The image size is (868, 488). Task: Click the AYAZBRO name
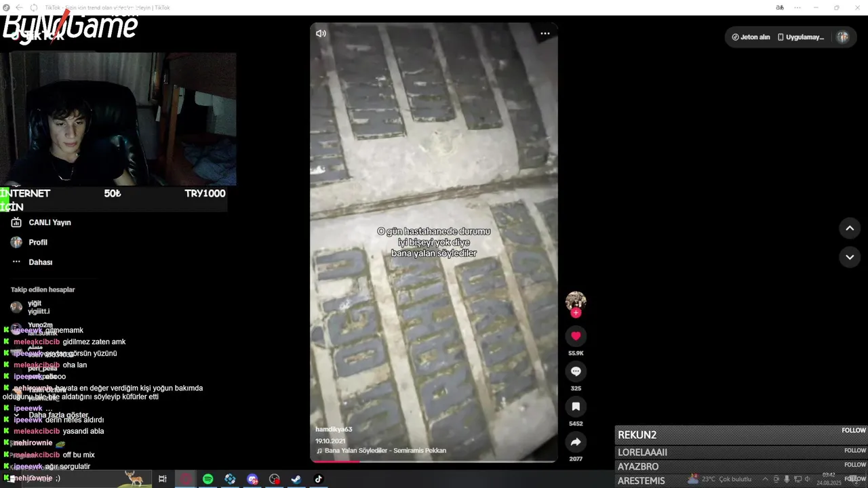[637, 467]
